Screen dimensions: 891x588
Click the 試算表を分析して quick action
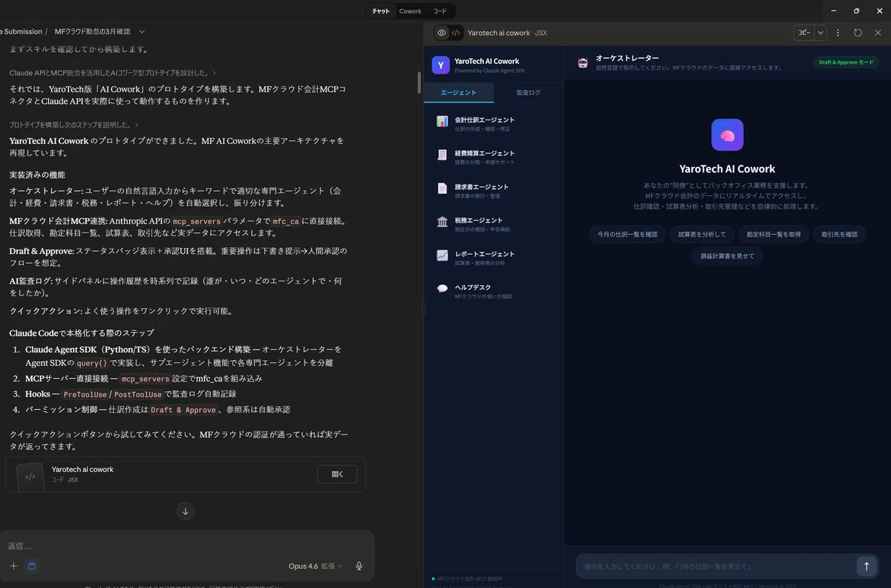702,234
